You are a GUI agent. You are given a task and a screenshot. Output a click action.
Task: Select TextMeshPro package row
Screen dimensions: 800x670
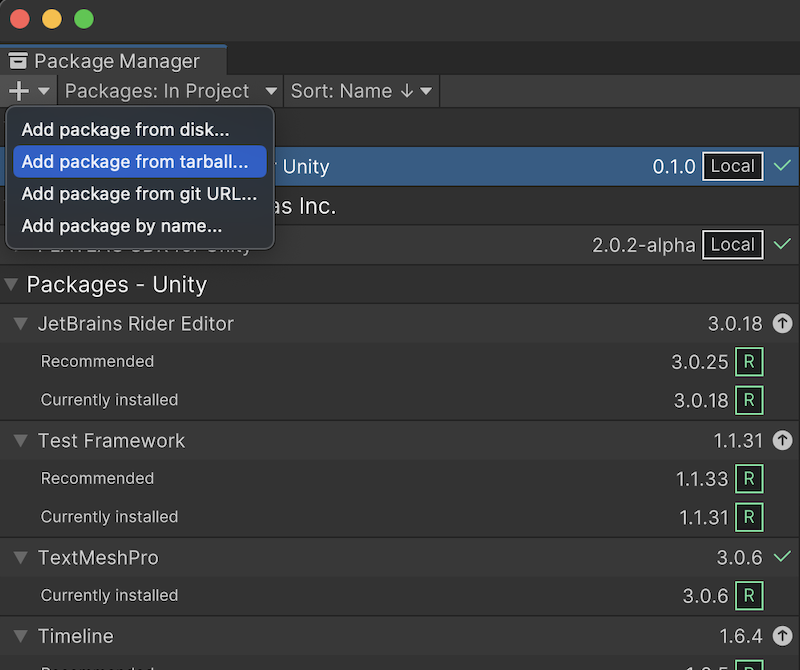coord(400,557)
